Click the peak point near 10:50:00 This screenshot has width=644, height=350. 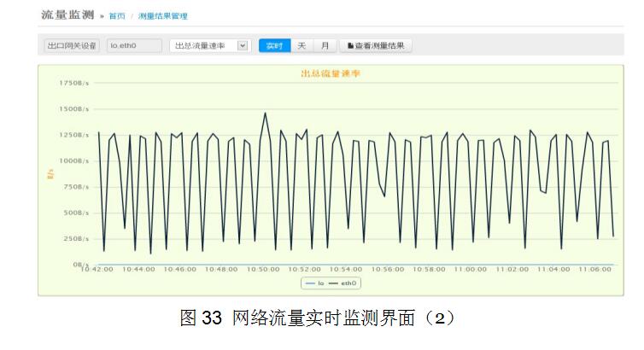(265, 113)
